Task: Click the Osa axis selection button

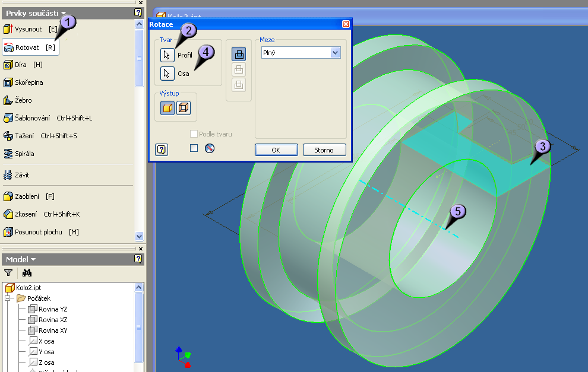Action: coord(167,74)
